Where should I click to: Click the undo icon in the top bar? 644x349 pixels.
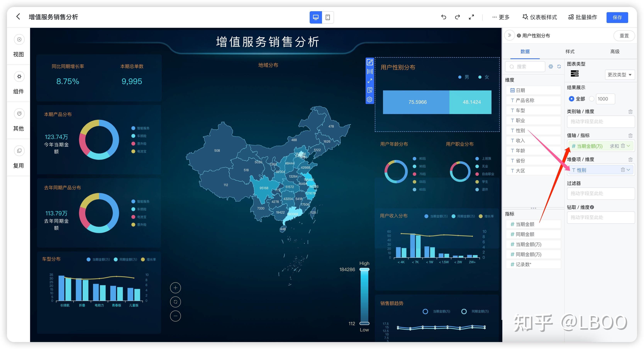[444, 17]
